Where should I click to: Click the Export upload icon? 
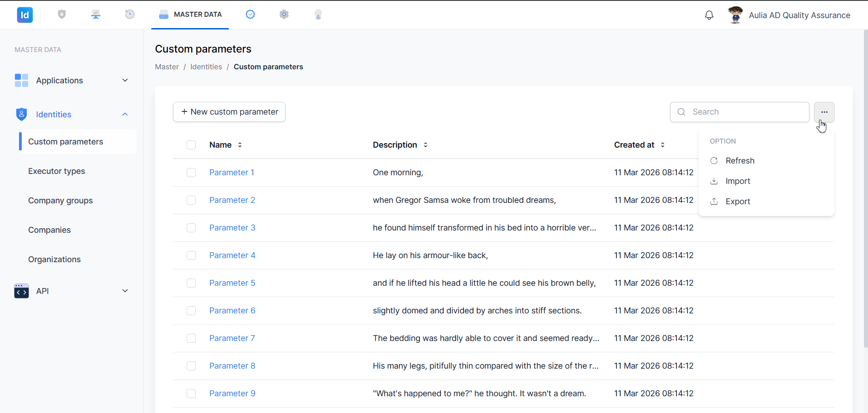[x=714, y=202]
